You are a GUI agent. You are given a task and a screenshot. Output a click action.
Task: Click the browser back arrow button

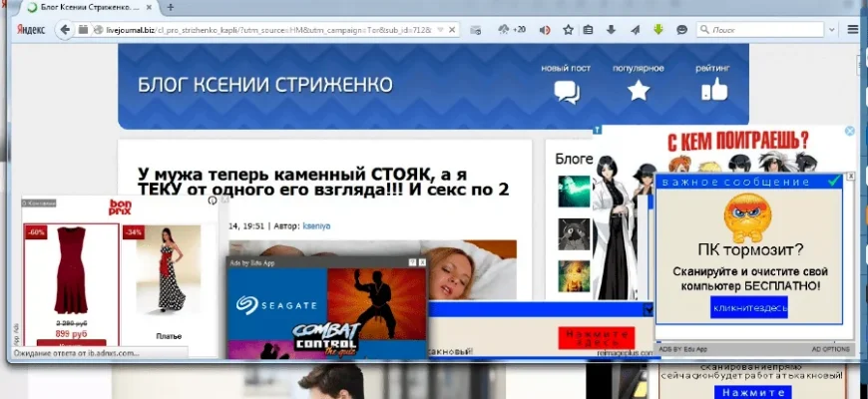tap(65, 30)
